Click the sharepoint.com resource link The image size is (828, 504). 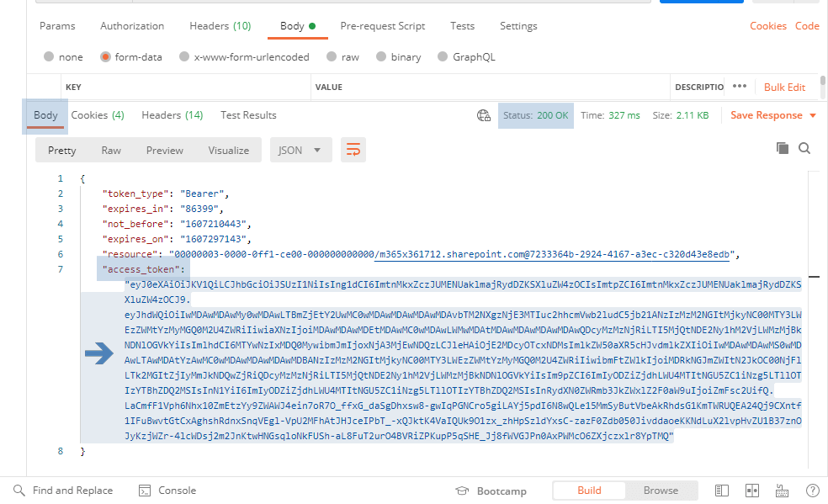(552, 254)
